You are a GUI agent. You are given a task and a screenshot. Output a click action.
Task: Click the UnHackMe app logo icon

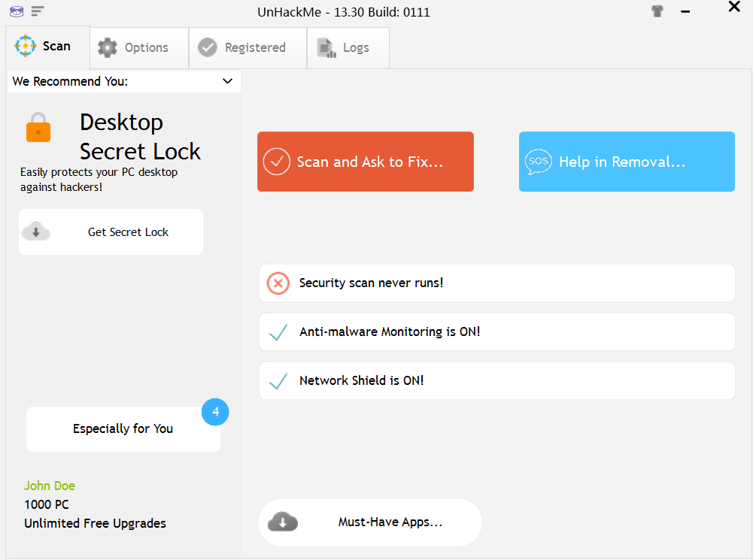17,11
